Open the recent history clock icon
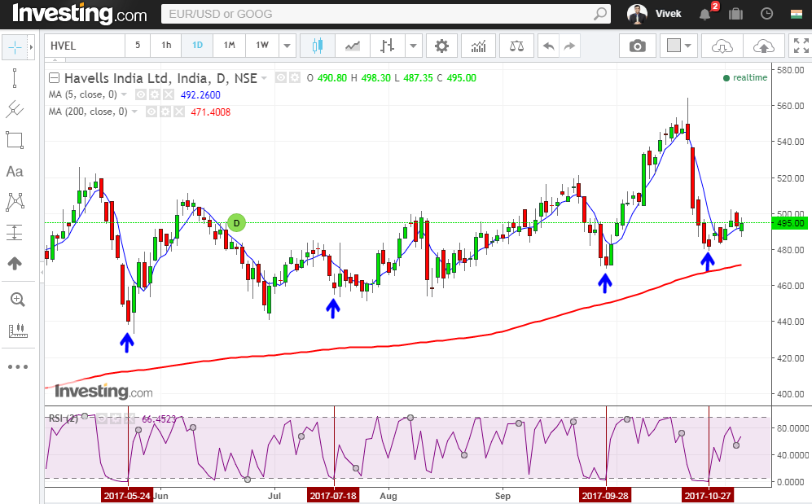 pyautogui.click(x=766, y=14)
